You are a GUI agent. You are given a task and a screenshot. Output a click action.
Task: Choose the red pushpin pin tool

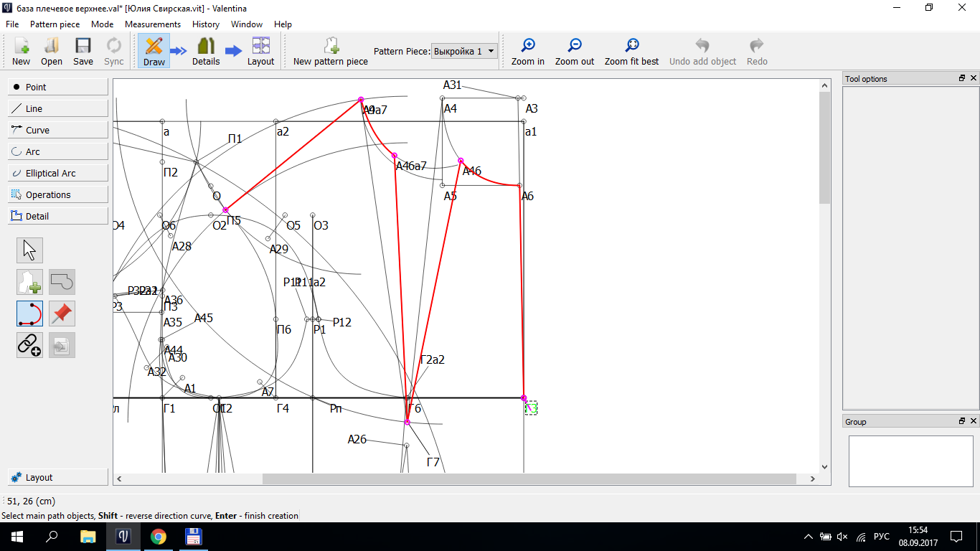coord(62,314)
